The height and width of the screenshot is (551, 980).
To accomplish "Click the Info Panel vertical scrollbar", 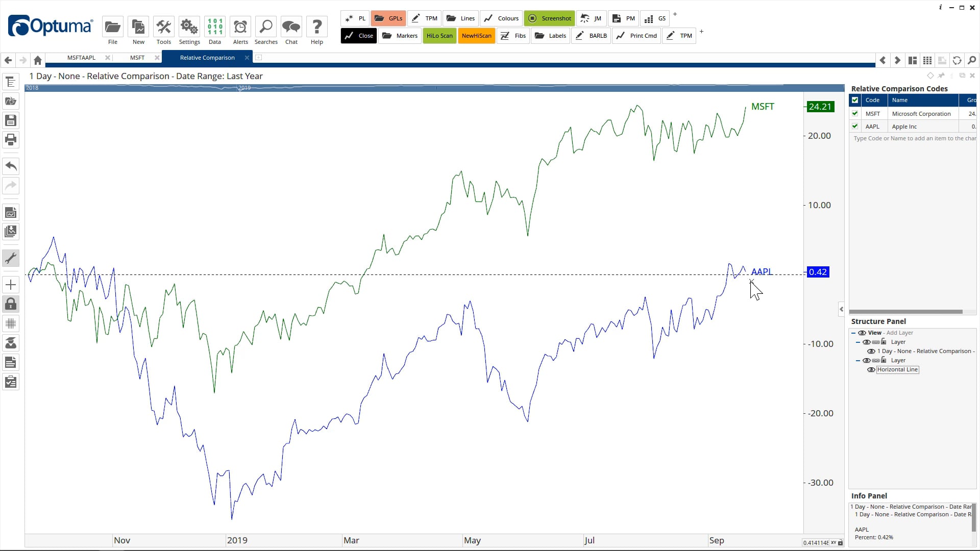I will tap(974, 518).
